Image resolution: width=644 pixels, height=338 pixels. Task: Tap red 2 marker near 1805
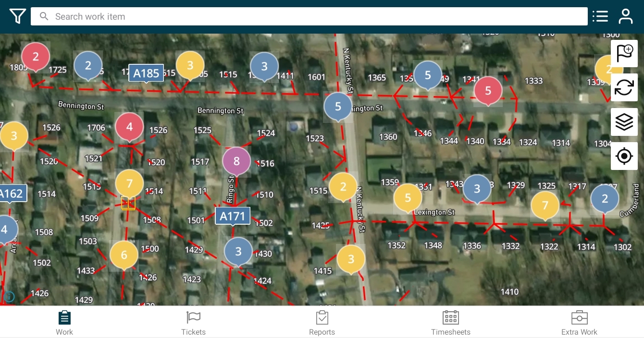[x=36, y=58]
